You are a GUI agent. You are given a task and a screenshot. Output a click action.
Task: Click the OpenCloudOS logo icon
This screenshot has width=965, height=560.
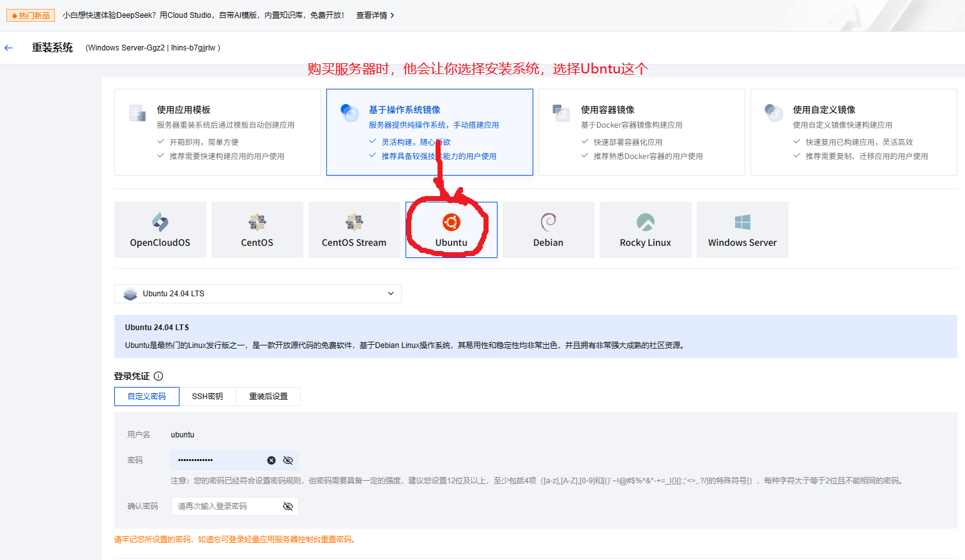click(x=160, y=222)
